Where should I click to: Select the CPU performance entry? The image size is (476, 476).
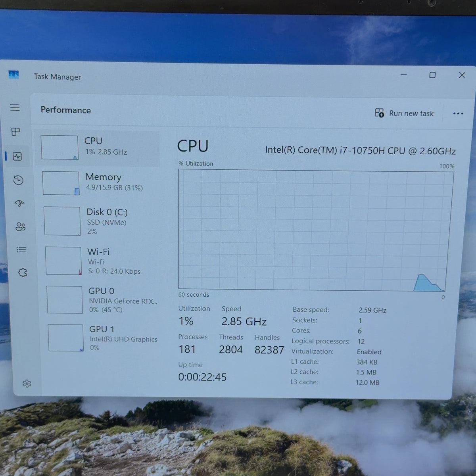click(x=98, y=148)
